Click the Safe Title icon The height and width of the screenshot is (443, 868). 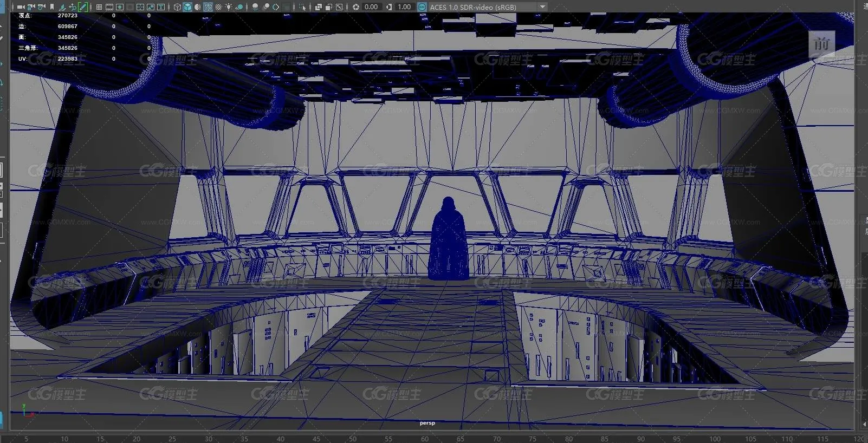tap(161, 7)
